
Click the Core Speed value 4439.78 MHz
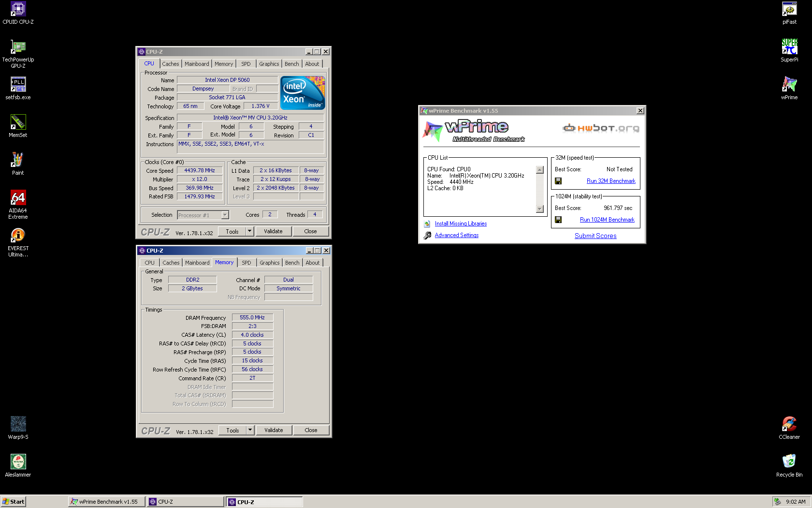pos(200,171)
